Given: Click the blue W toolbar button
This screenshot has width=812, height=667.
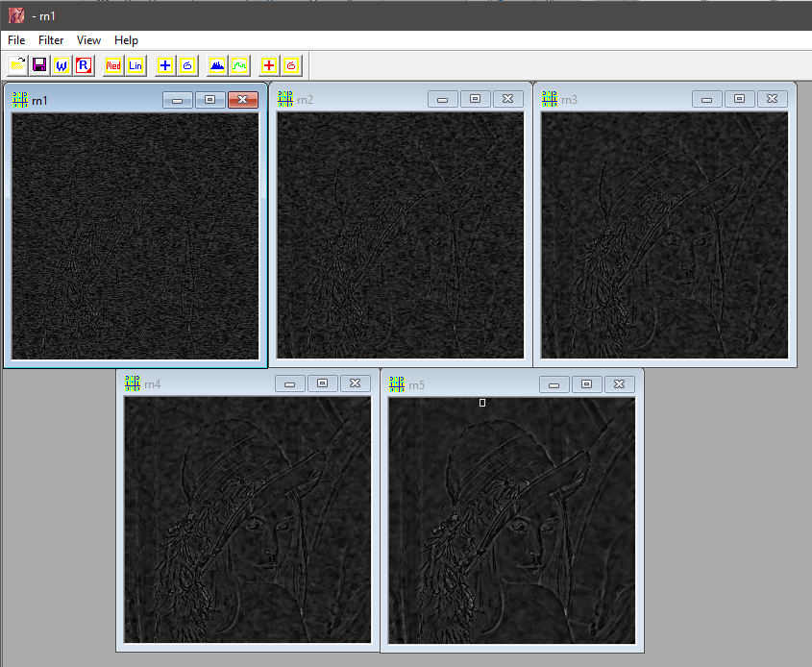Looking at the screenshot, I should pyautogui.click(x=62, y=65).
